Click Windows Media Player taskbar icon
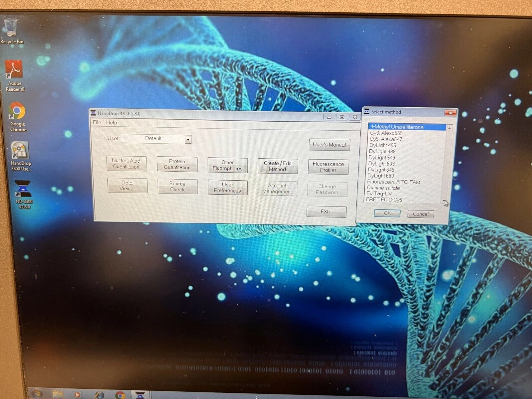This screenshot has width=532, height=399. (x=77, y=395)
